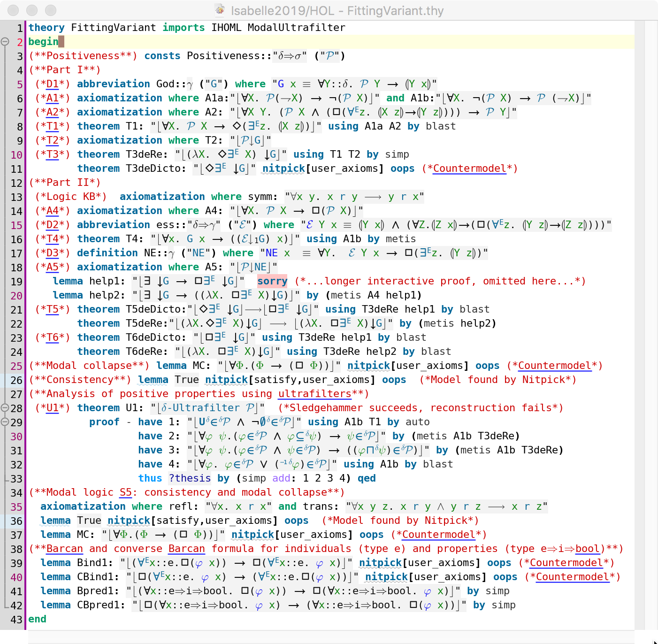
Task: Click the document icon in the title bar
Action: (x=219, y=10)
